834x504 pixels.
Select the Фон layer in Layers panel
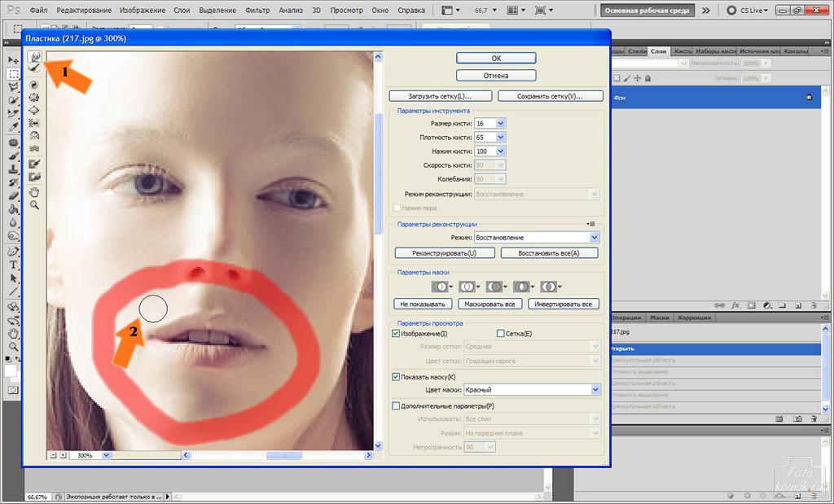tap(716, 98)
